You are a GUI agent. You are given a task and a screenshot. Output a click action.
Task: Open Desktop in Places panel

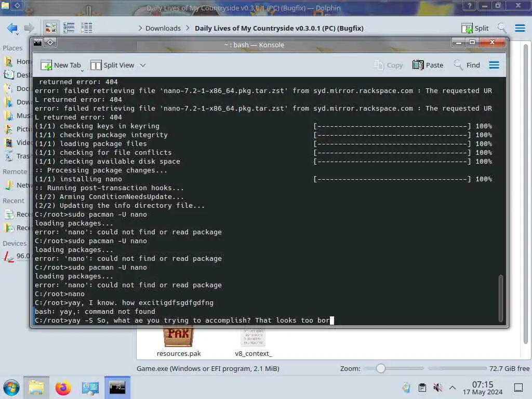pos(17,75)
